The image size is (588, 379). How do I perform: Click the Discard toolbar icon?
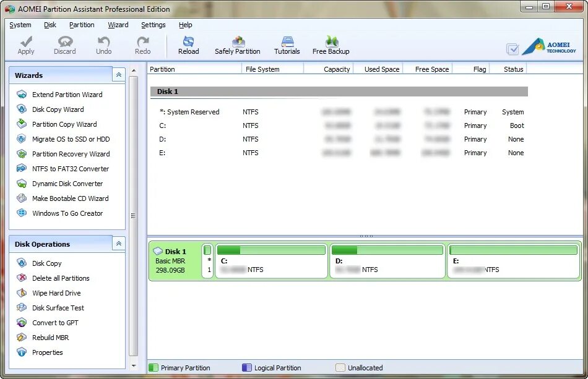tap(65, 41)
